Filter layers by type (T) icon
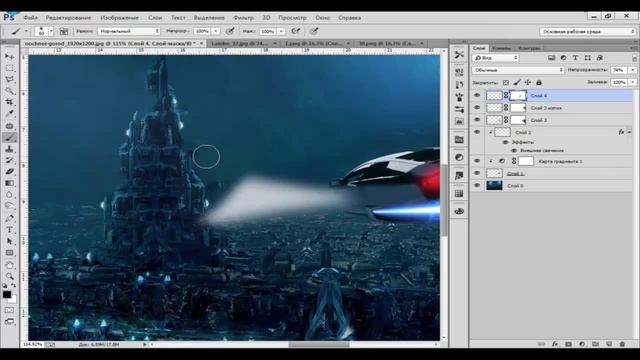640x360 pixels. click(x=575, y=58)
